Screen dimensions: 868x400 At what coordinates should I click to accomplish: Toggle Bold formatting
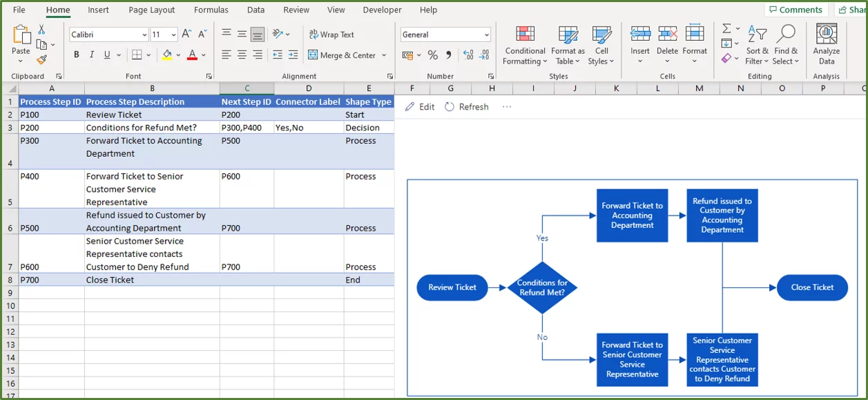(77, 55)
